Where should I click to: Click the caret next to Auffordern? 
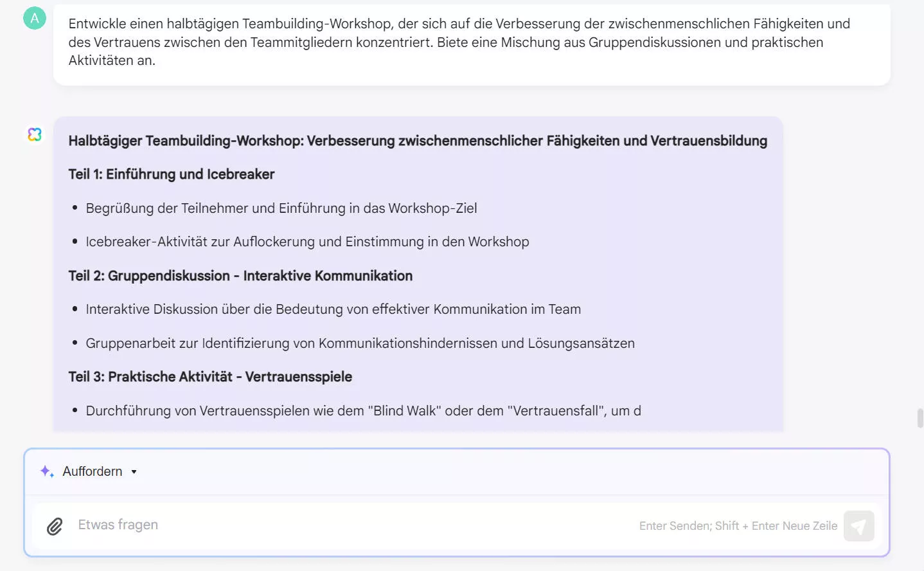(x=134, y=471)
